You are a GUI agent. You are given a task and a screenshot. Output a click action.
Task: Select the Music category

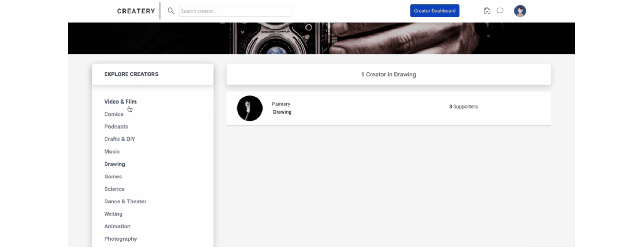[112, 152]
